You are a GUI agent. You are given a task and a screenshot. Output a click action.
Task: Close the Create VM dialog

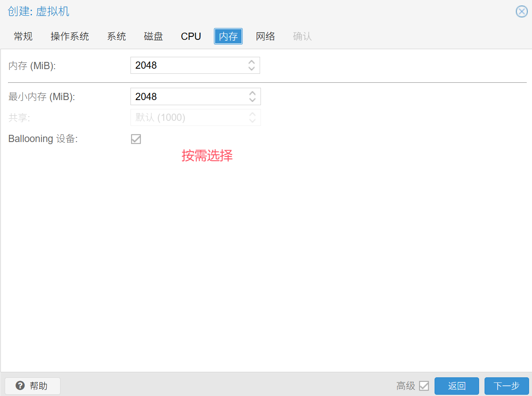(521, 11)
